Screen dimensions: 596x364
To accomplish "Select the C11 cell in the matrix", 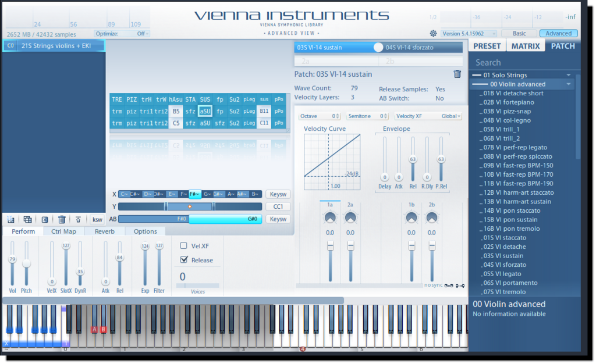I will click(264, 123).
